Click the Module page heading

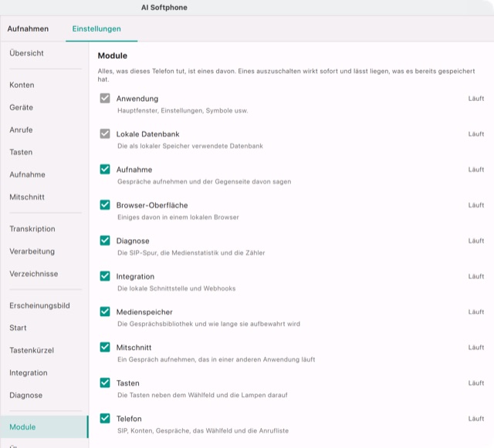pos(113,56)
